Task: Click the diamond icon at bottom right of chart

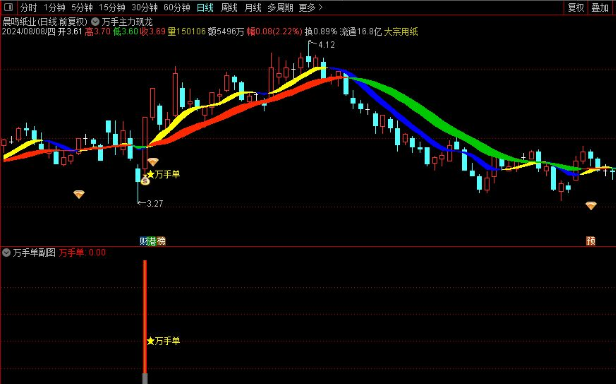Action: [591, 206]
